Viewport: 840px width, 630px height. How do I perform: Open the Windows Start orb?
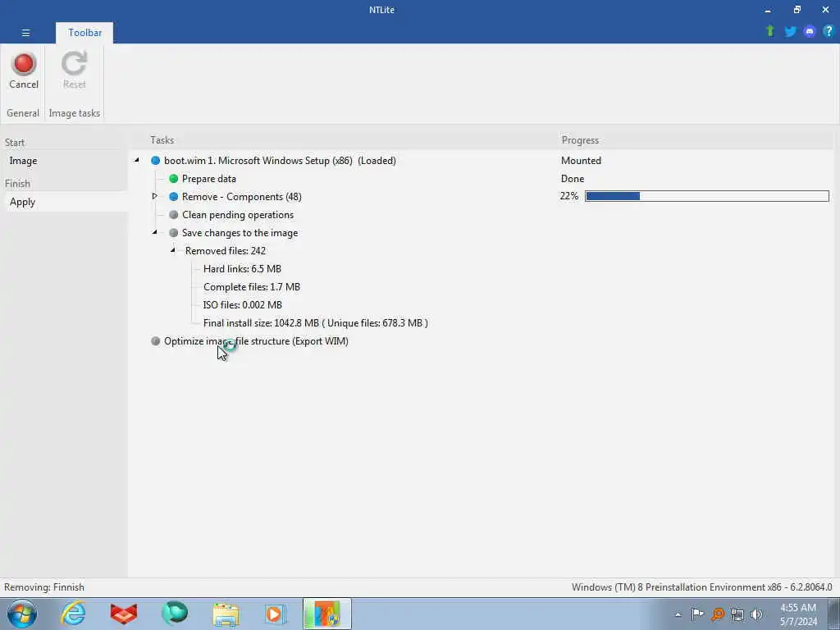[x=22, y=614]
